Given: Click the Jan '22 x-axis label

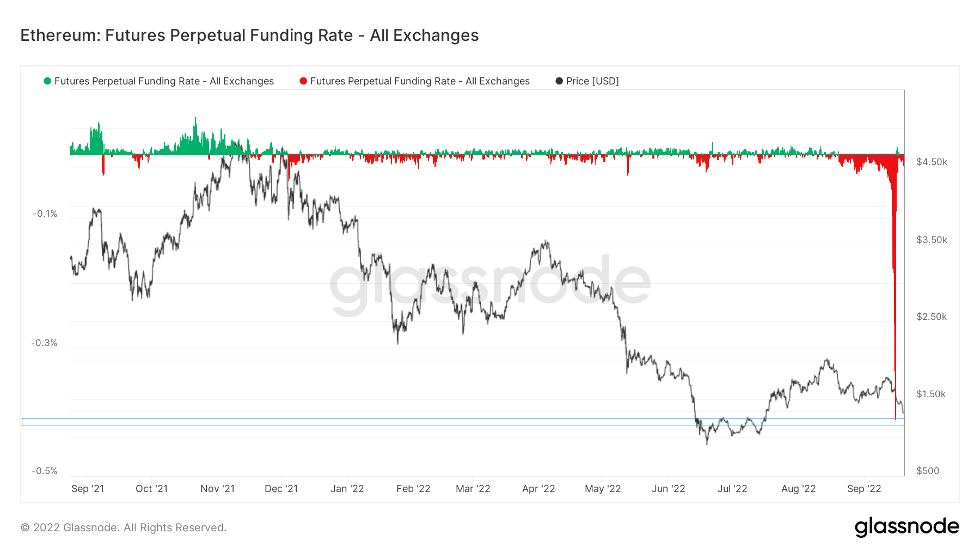Looking at the screenshot, I should (x=347, y=489).
